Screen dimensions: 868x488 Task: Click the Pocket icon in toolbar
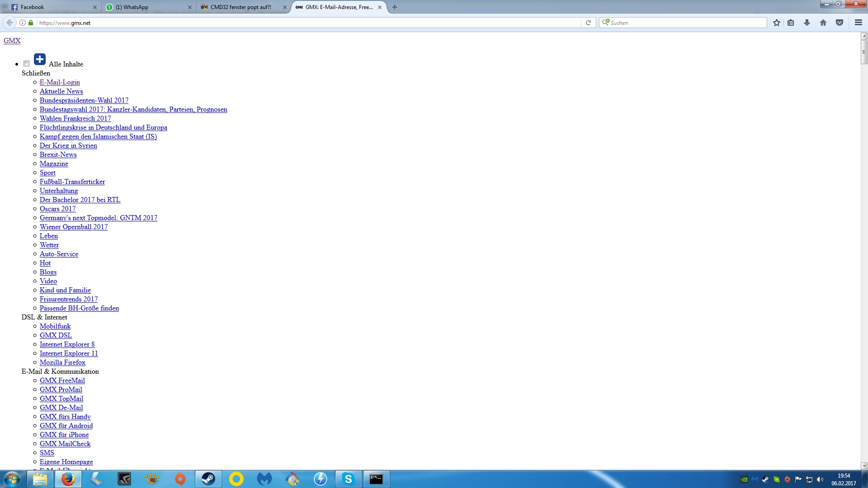840,23
